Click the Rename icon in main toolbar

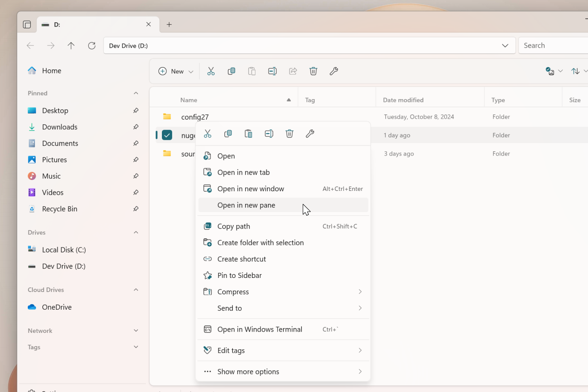272,71
